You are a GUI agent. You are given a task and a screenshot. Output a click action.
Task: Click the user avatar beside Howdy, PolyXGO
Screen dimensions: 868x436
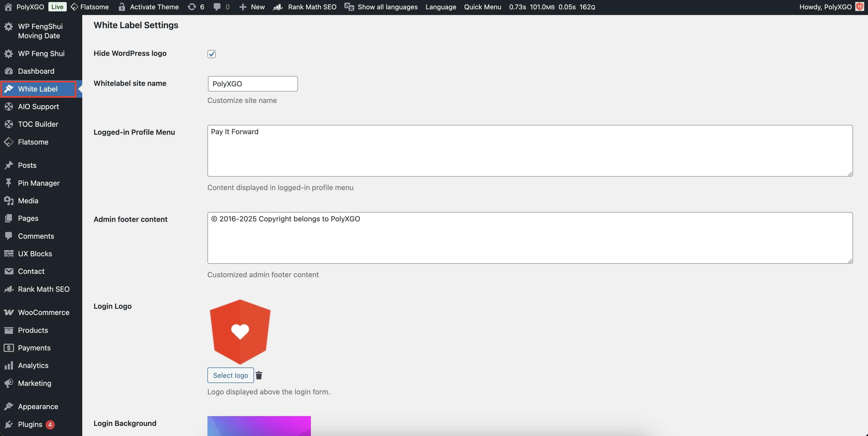tap(859, 7)
